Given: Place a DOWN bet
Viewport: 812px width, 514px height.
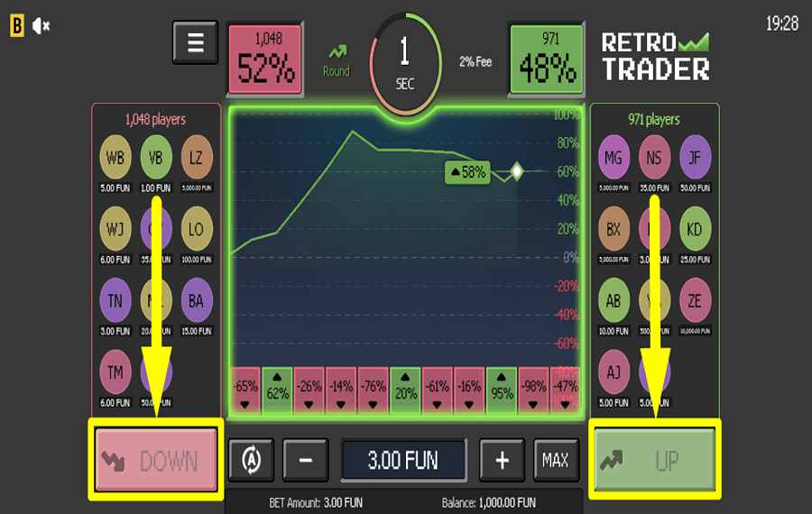Looking at the screenshot, I should pos(156,460).
